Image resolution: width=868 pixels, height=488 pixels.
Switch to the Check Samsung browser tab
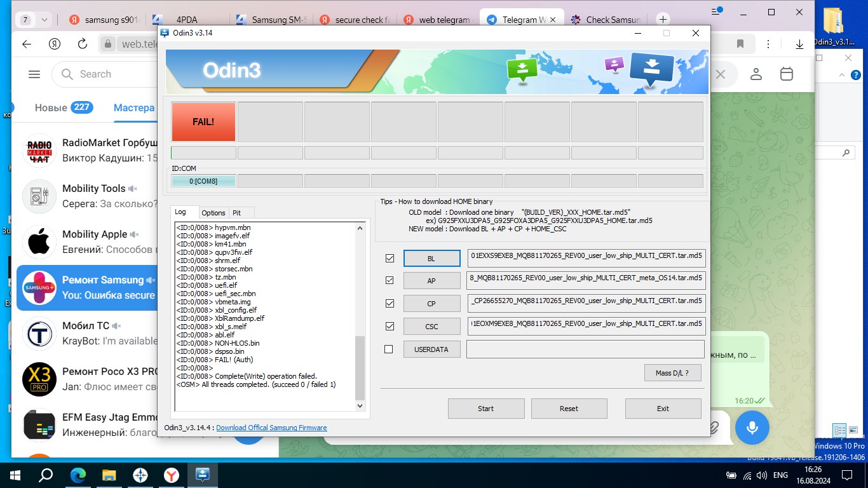coord(606,20)
